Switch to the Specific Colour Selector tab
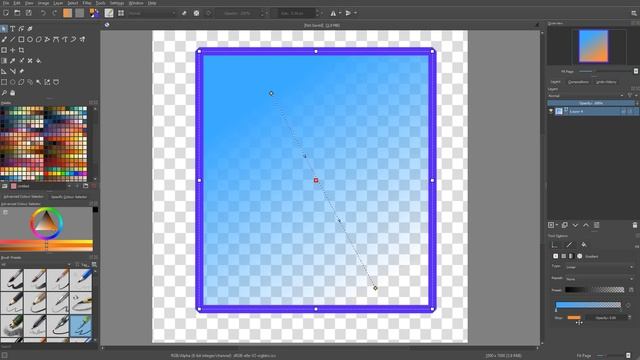The image size is (640, 360). coord(69,197)
